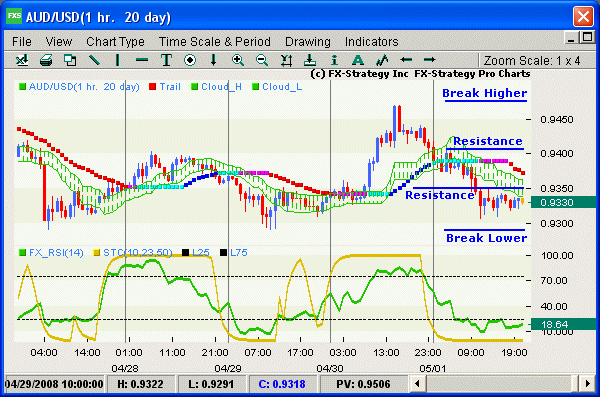Click the lower 'Resistance' label near 0.9350
The width and height of the screenshot is (600, 397).
[440, 195]
